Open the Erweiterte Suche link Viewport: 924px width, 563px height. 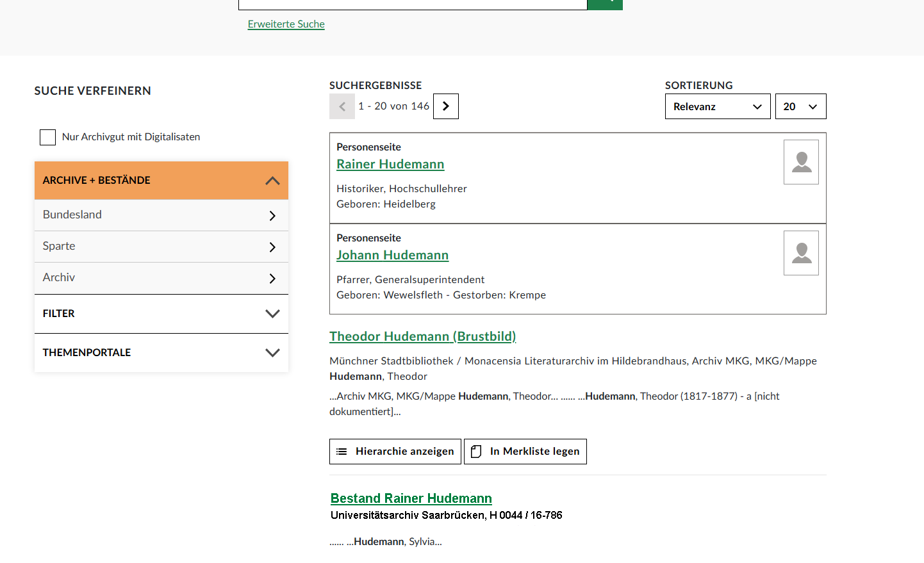pyautogui.click(x=286, y=24)
